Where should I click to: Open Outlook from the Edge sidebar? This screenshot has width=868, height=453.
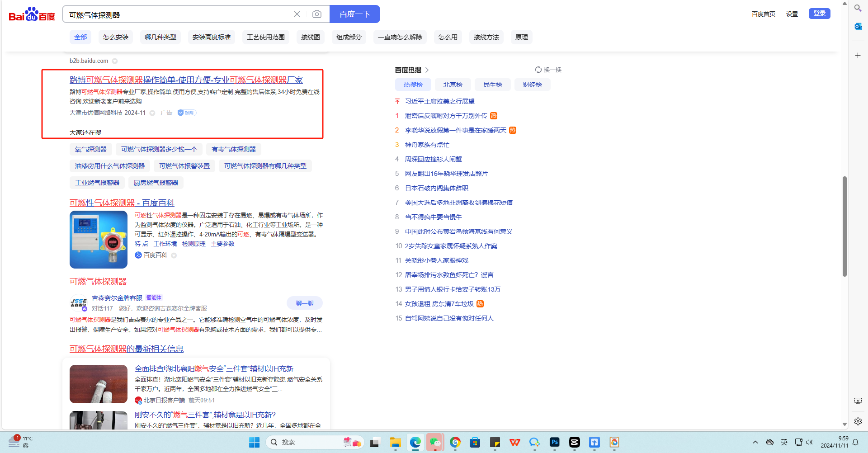point(858,26)
